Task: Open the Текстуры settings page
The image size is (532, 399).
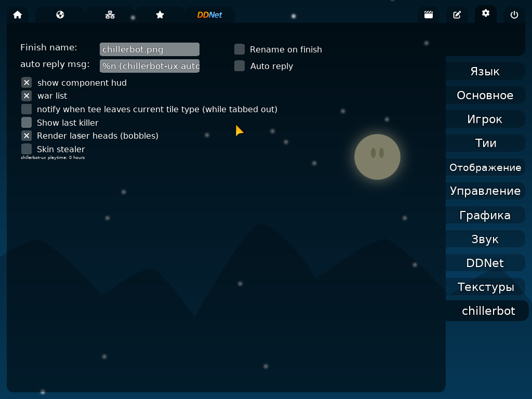Action: tap(485, 287)
